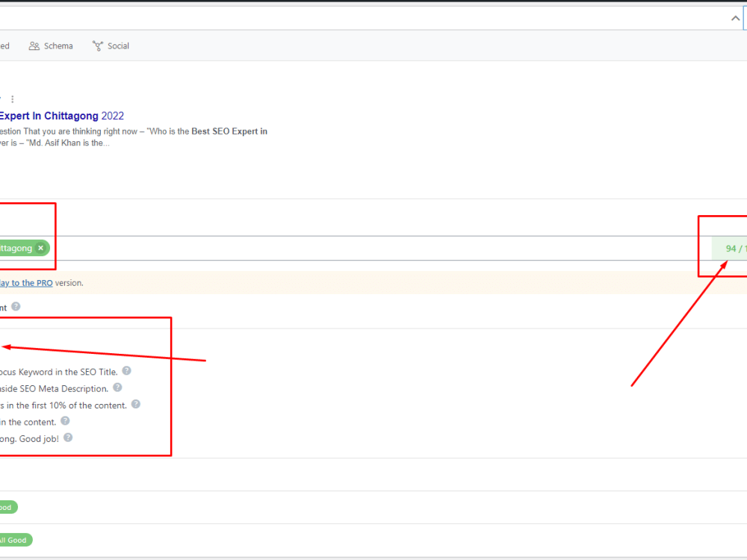Open help for Focus Keyword in SEO Title
Image resolution: width=747 pixels, height=560 pixels.
pyautogui.click(x=126, y=371)
